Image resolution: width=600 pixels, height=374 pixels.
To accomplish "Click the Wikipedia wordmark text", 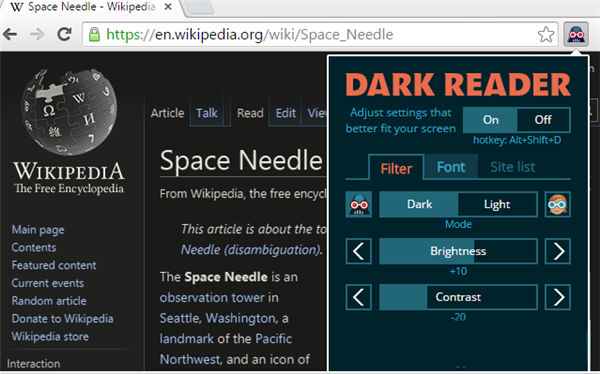I will click(x=69, y=171).
